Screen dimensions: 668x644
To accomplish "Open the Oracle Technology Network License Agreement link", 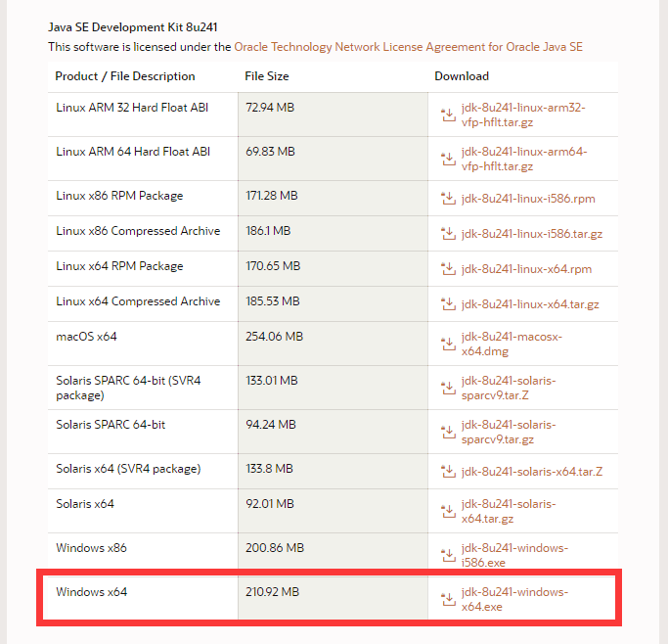I will pos(408,47).
